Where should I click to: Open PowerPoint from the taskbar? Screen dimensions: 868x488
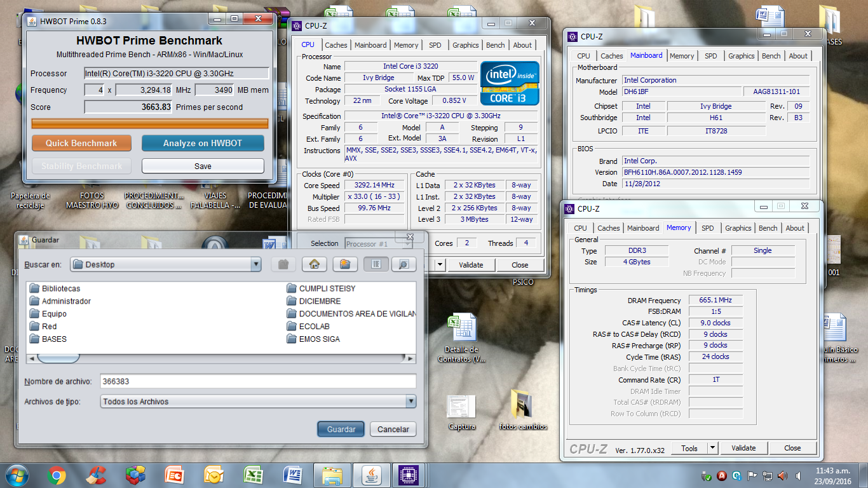174,475
